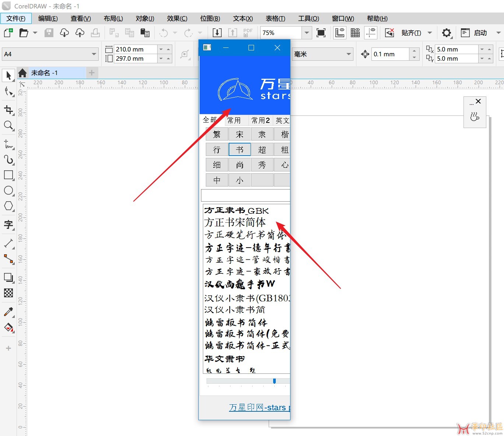Open the Options gear icon
Screen dimensions: 504x436
pyautogui.click(x=447, y=33)
